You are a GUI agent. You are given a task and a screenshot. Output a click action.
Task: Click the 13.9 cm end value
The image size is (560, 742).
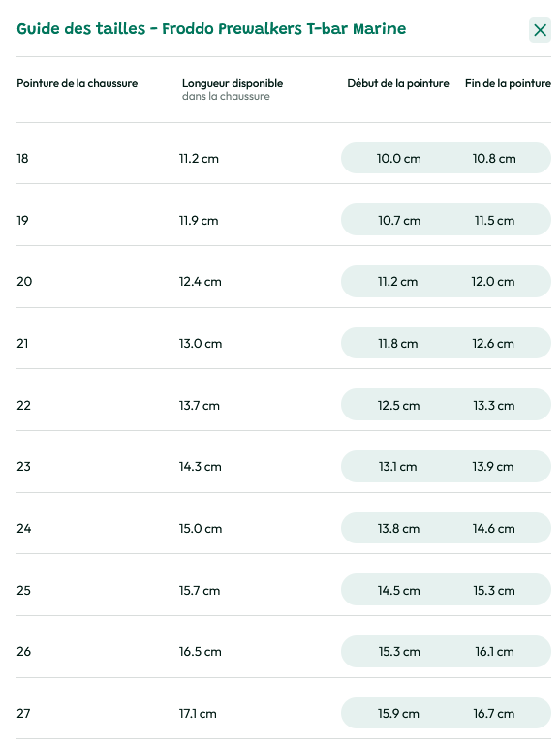[x=493, y=467]
